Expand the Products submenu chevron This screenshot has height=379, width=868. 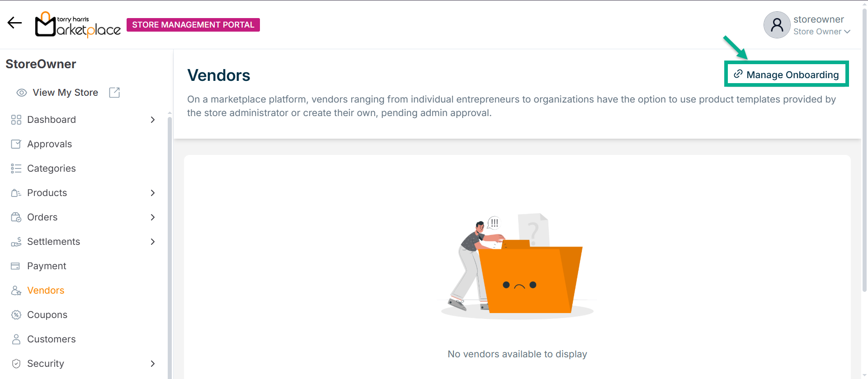click(x=153, y=193)
